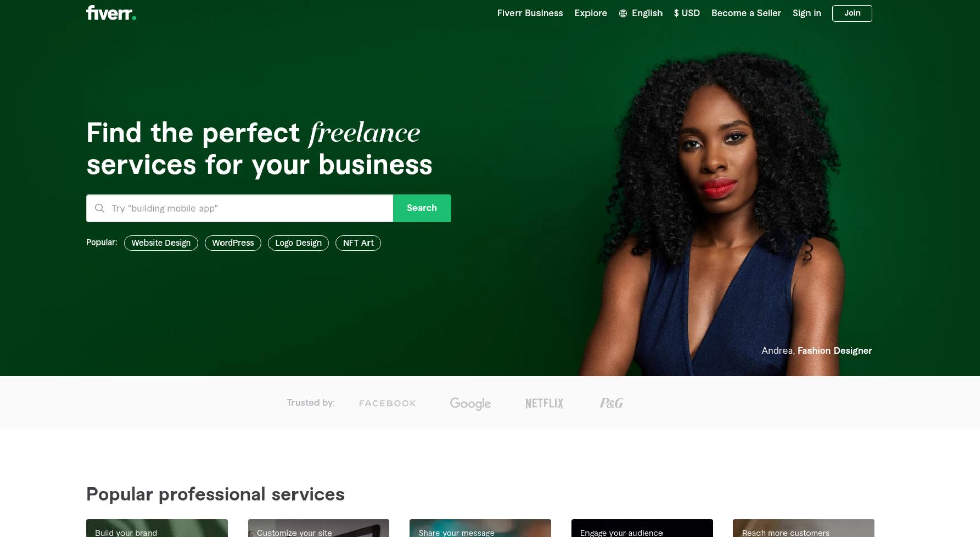Click the magnifier icon in search box
The image size is (980, 537).
100,208
